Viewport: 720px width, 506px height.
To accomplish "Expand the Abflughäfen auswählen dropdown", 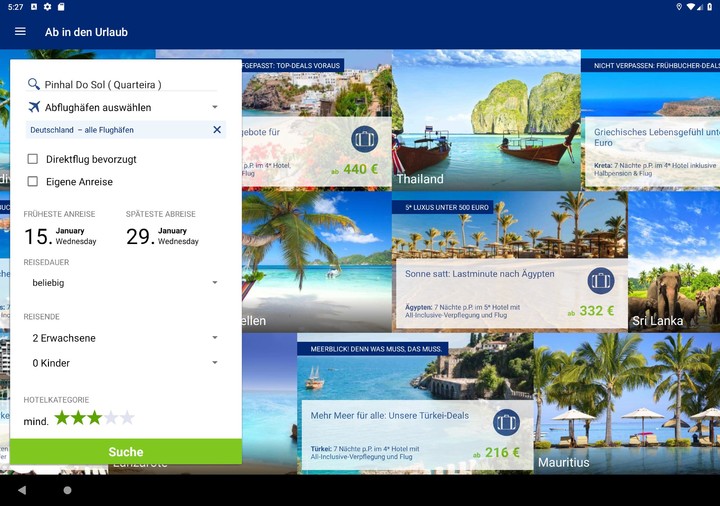I will coord(125,107).
